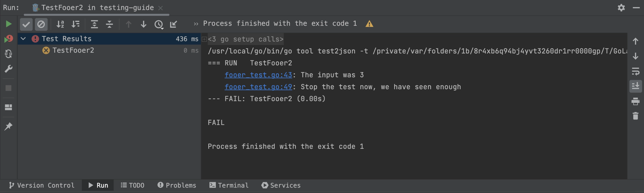Open the Terminal tool window
644x193 pixels.
[229, 185]
